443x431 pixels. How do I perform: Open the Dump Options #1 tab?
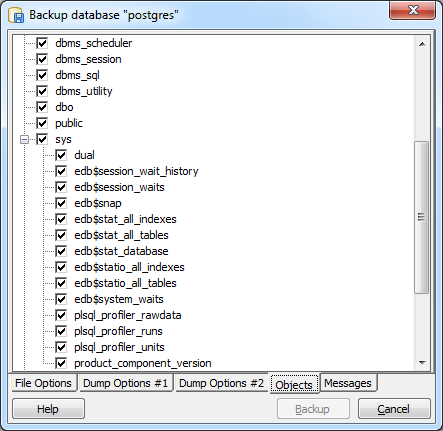tap(125, 383)
